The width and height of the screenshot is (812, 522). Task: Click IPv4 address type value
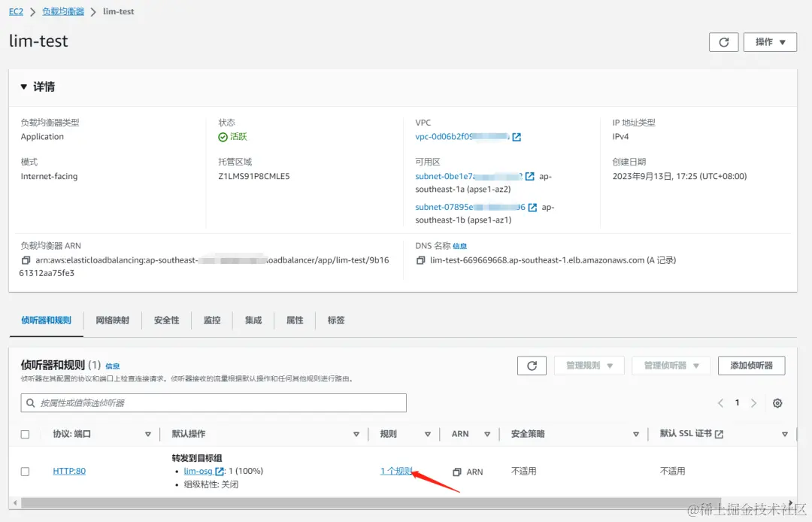[620, 137]
